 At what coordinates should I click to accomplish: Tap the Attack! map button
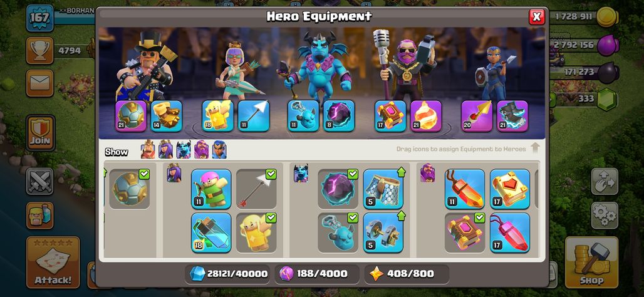click(53, 263)
